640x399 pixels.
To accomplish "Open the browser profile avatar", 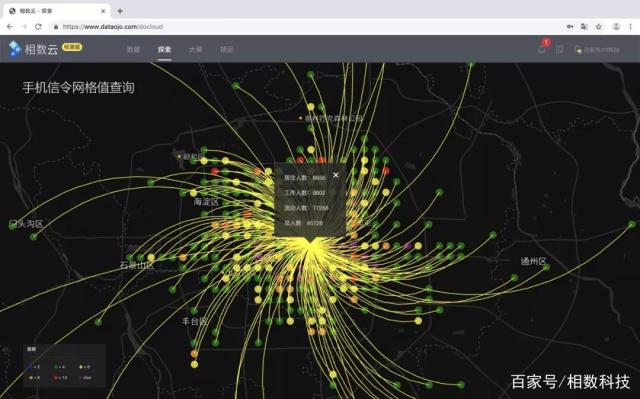I will 616,27.
